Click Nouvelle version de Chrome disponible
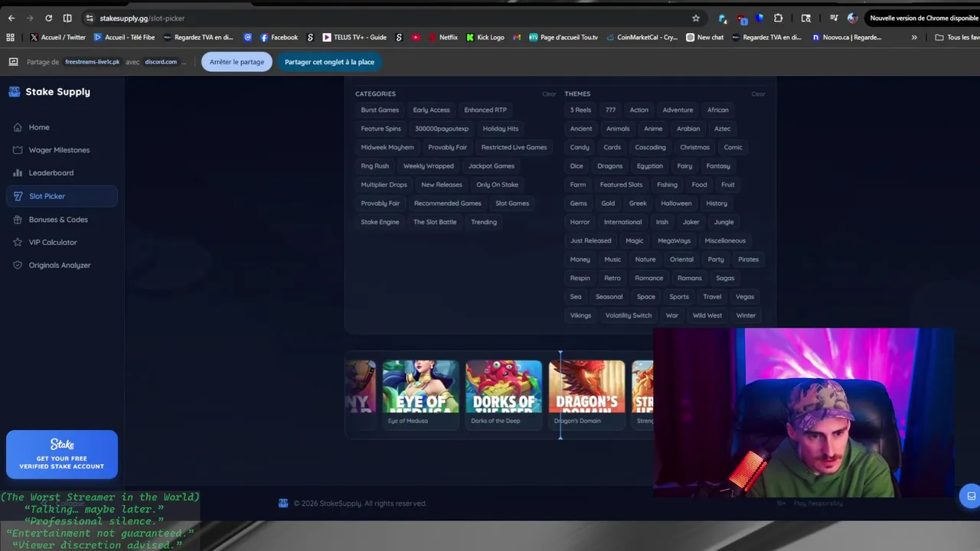 point(924,18)
